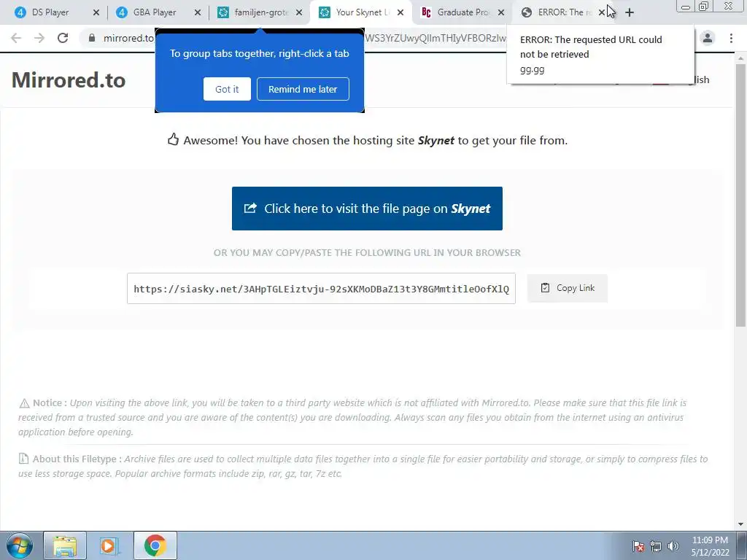Go forward using the forward arrow
Viewport: 747px width, 560px height.
pyautogui.click(x=39, y=38)
